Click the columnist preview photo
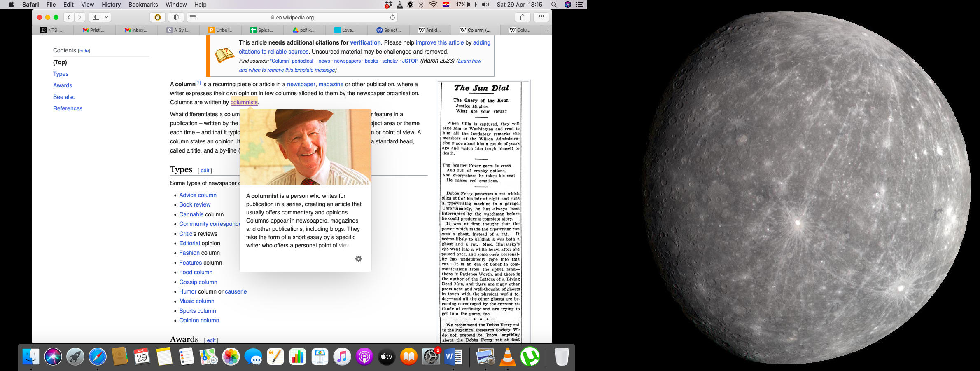Viewport: 980px width, 371px height. [x=305, y=147]
